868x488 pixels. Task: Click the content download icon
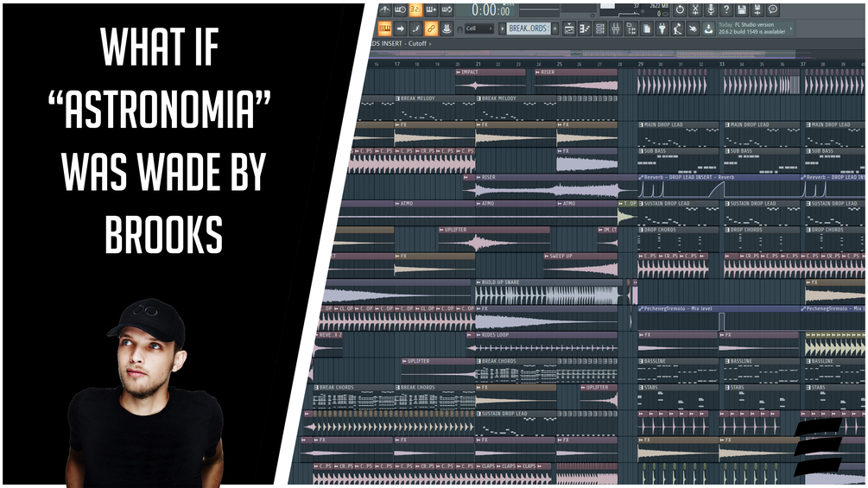(708, 29)
